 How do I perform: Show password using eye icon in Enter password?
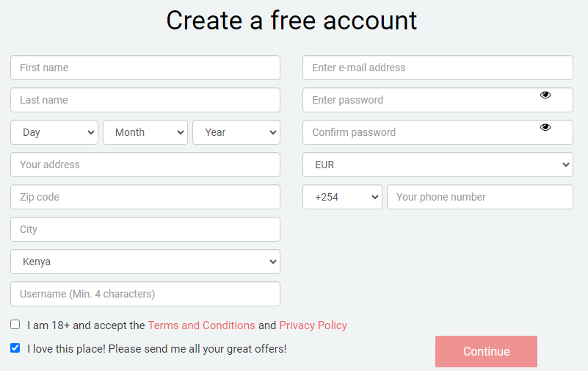click(545, 95)
